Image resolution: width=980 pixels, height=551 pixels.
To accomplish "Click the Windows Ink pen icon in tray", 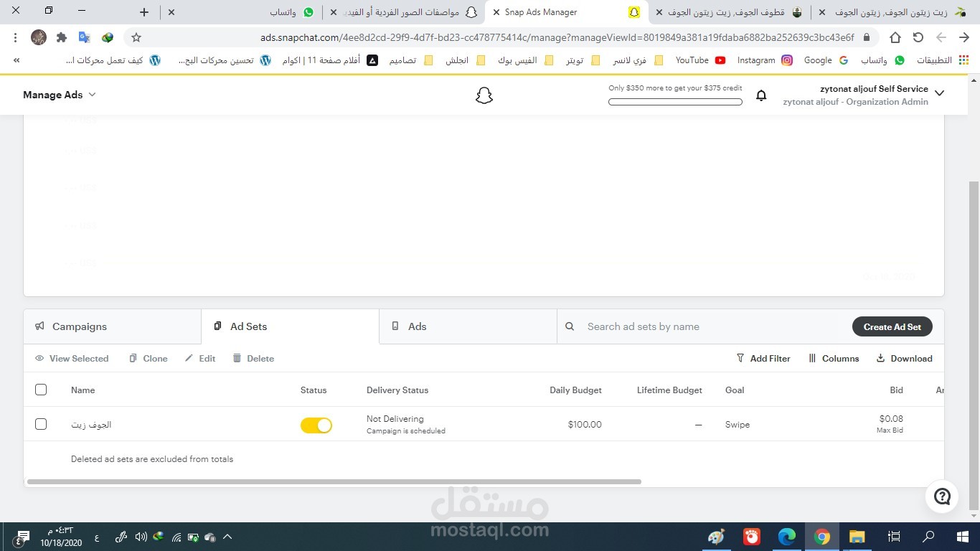I will (122, 537).
